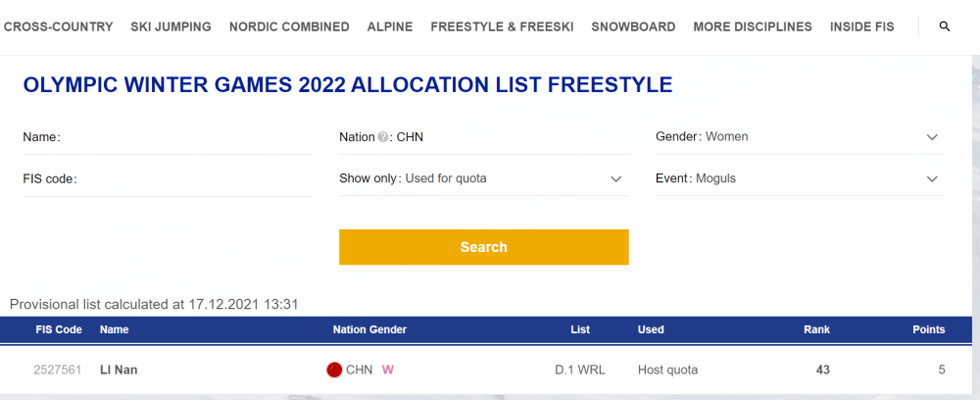Expand the Gender dropdown chevron
980x400 pixels.
(932, 137)
